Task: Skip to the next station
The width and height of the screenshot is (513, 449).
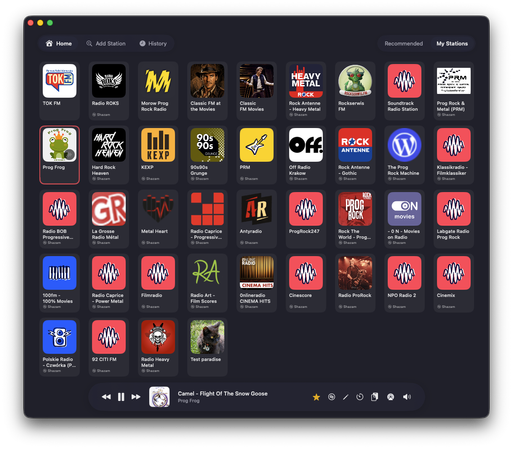Action: [x=136, y=397]
